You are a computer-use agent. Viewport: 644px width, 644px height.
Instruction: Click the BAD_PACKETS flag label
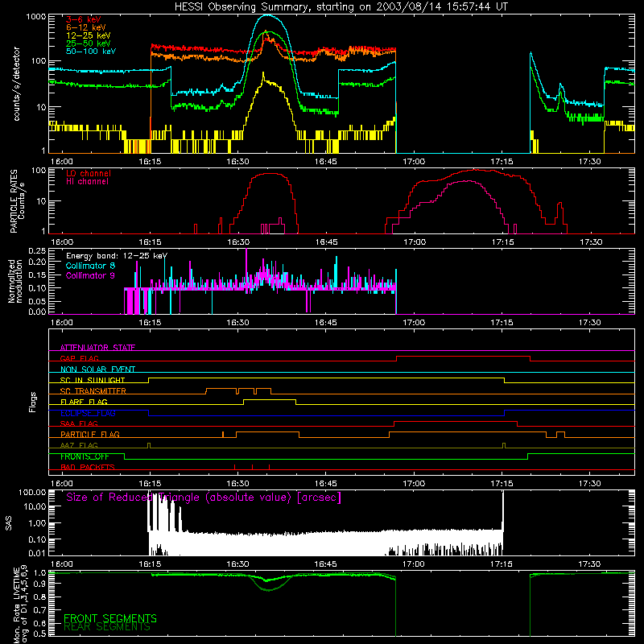coord(88,467)
